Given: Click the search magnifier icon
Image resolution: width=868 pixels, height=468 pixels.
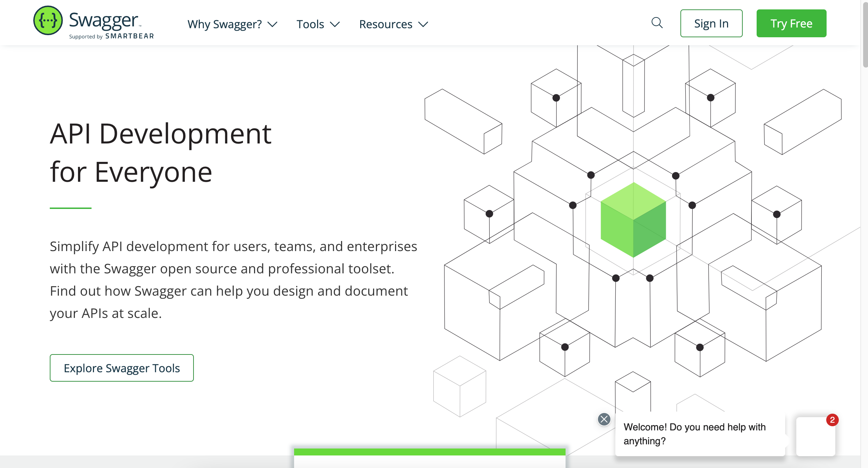Looking at the screenshot, I should coord(657,23).
